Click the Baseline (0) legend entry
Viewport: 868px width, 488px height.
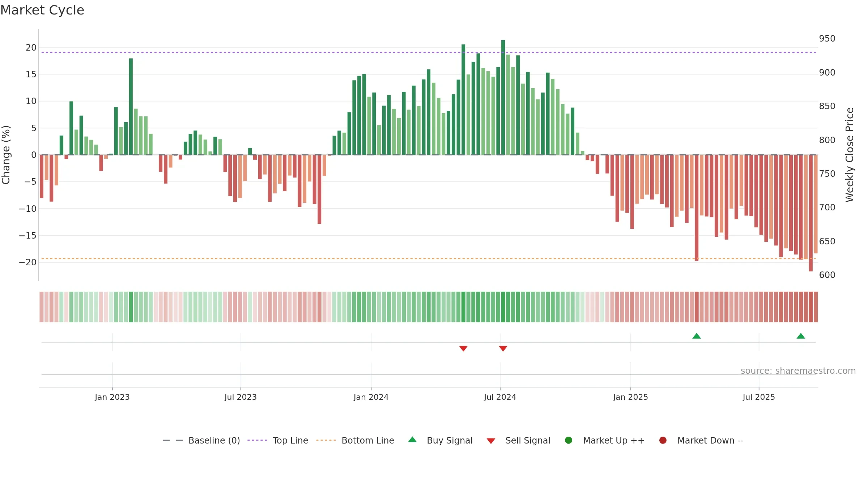coord(201,440)
